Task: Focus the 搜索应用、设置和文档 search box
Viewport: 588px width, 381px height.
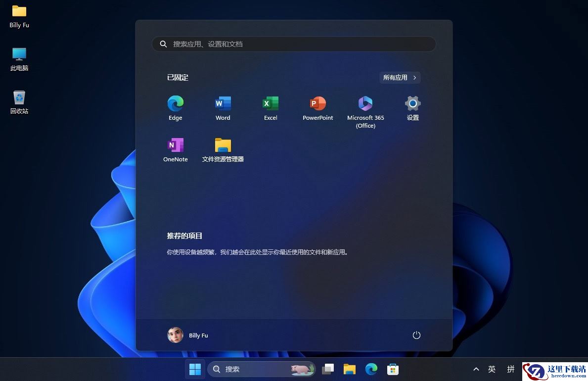Action: point(294,44)
